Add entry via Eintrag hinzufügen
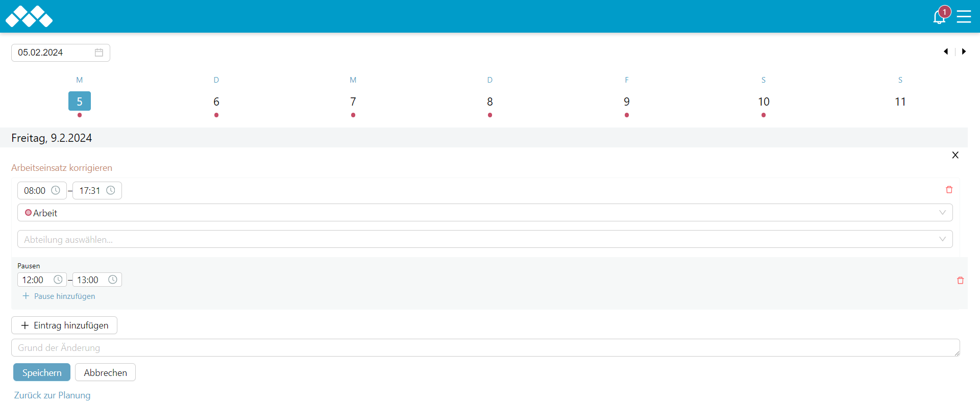The height and width of the screenshot is (404, 980). [64, 325]
